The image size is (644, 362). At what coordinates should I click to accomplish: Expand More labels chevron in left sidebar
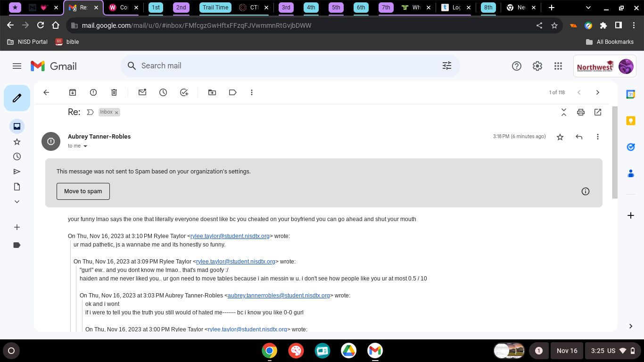(x=17, y=202)
